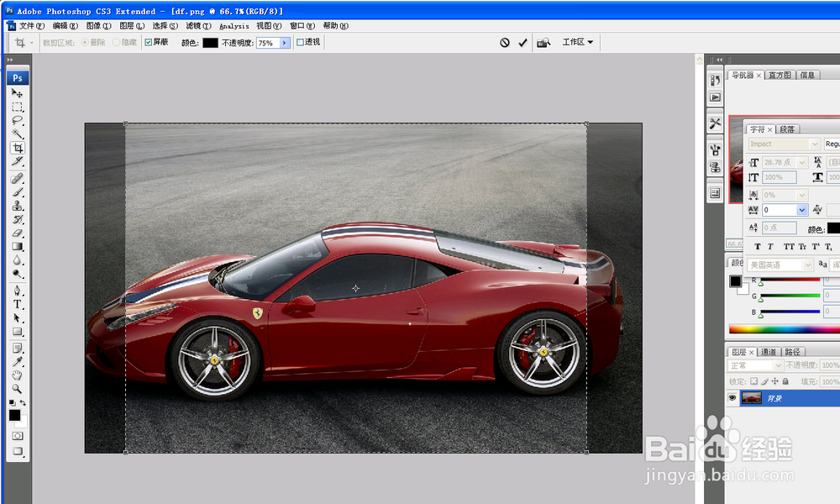Screen dimensions: 840x504
Task: Select the Hand tool
Action: 17,375
